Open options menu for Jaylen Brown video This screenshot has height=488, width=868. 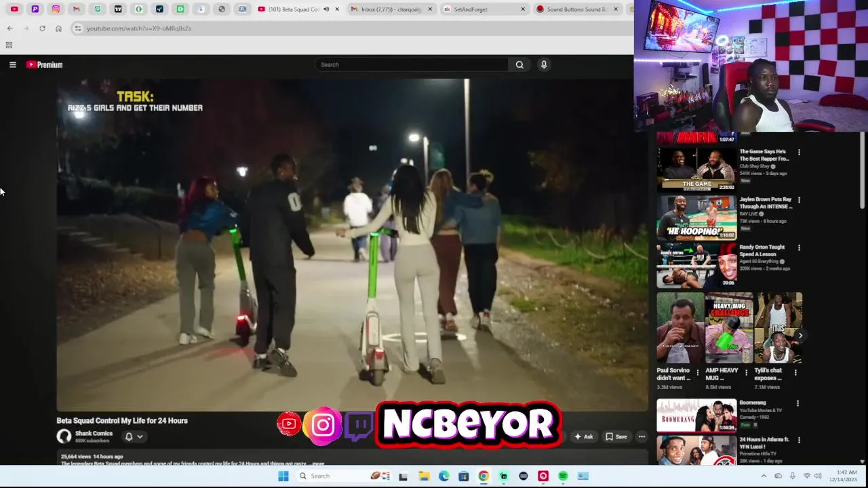[x=799, y=200]
